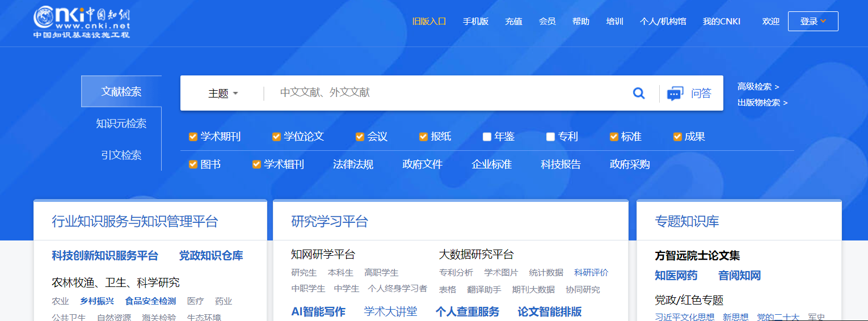The height and width of the screenshot is (321, 868).
Task: Open the 专题知识库 heading
Action: click(687, 221)
